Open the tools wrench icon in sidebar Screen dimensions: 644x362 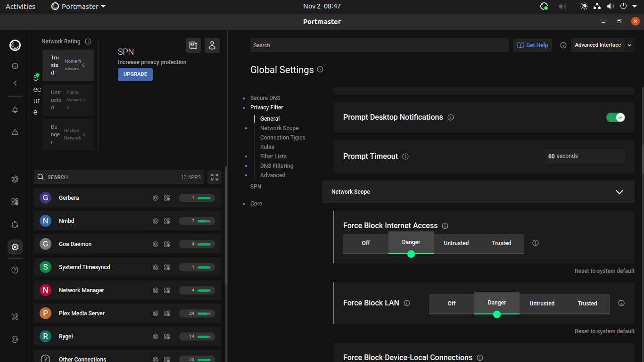tap(15, 317)
